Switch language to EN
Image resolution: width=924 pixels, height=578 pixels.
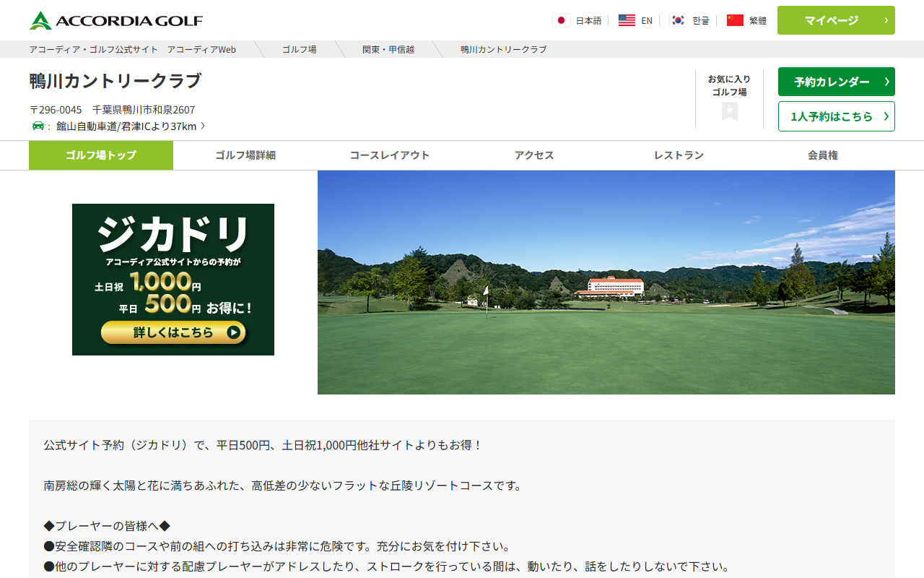pos(647,20)
